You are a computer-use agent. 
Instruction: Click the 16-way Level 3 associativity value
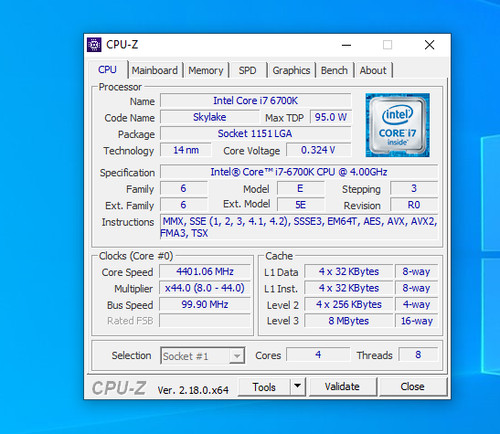point(416,321)
